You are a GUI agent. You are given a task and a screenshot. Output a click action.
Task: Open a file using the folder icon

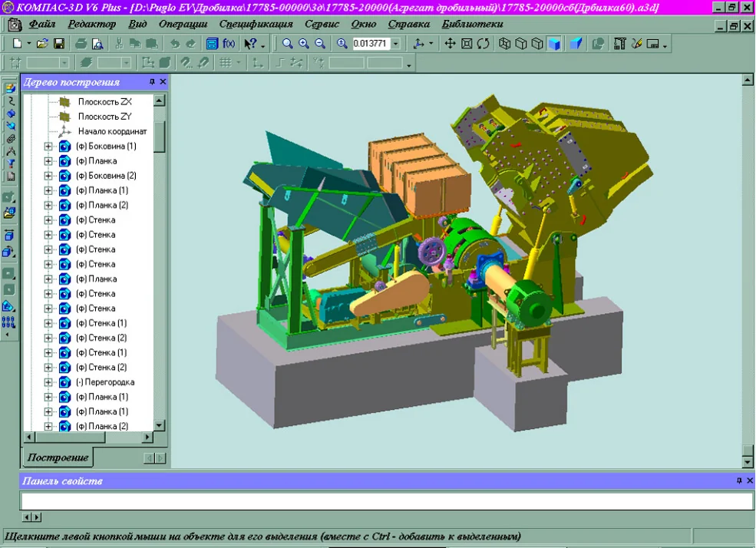click(x=42, y=44)
